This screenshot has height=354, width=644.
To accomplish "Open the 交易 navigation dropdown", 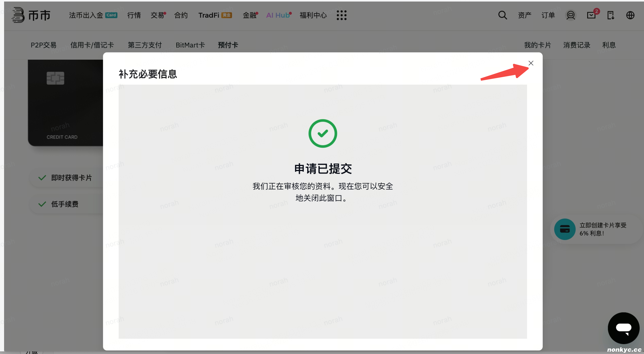I will coord(157,15).
